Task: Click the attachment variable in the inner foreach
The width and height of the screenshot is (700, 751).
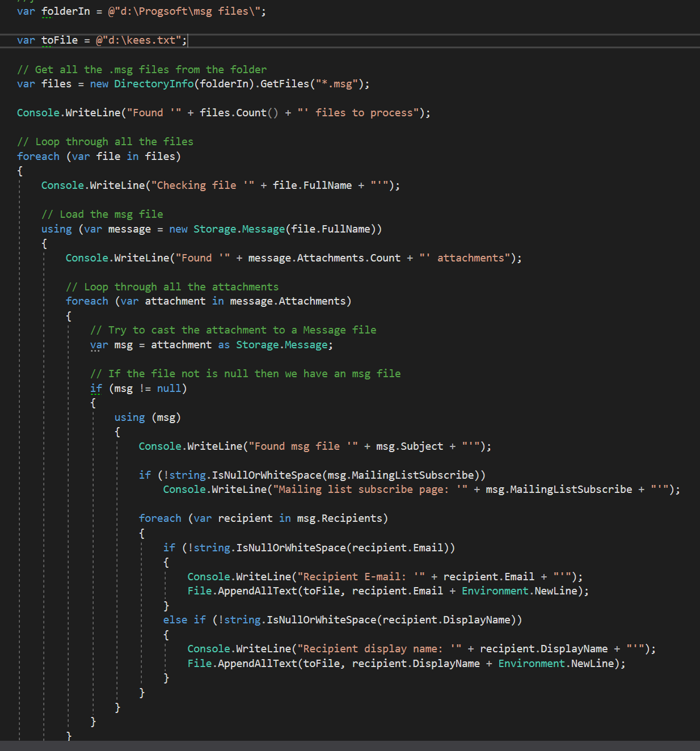Action: pyautogui.click(x=175, y=301)
